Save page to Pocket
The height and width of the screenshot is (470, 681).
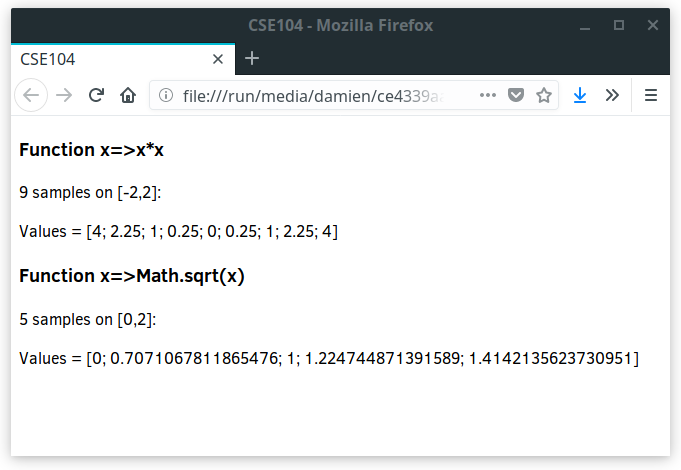click(x=516, y=95)
